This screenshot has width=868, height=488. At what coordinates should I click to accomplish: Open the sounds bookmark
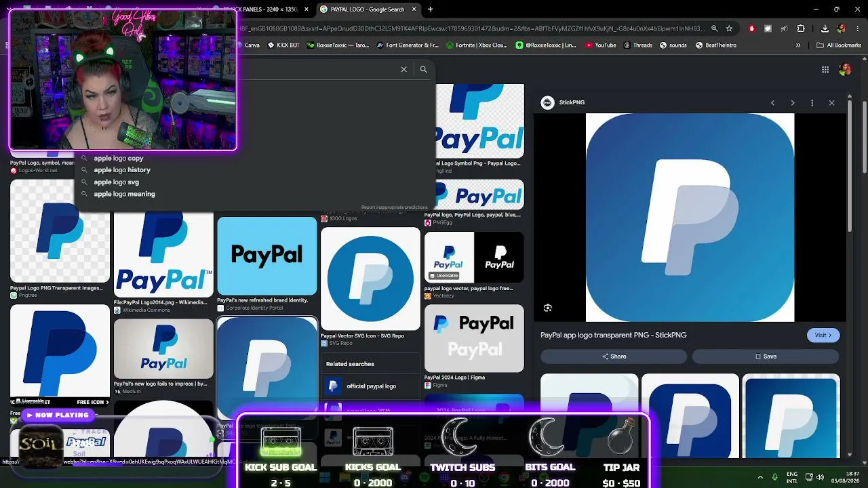click(673, 45)
